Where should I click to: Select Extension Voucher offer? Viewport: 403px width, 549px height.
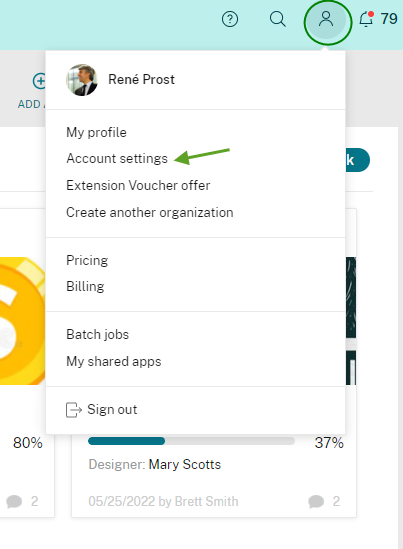[x=138, y=186]
